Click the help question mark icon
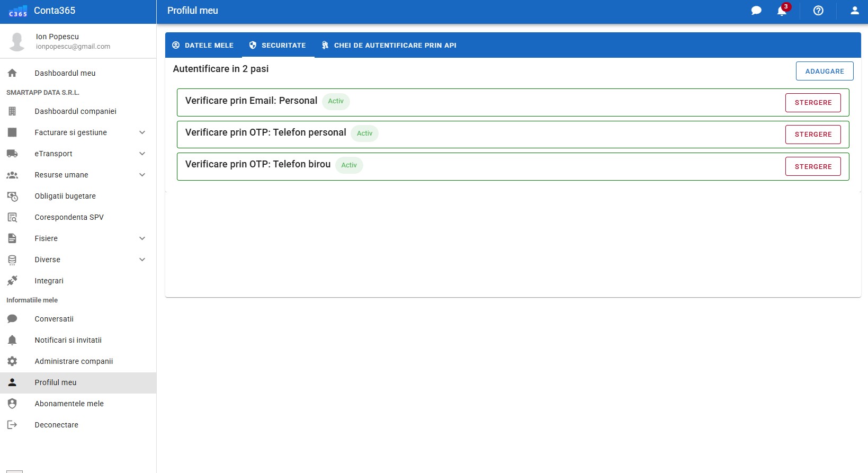The height and width of the screenshot is (473, 868). pos(818,11)
